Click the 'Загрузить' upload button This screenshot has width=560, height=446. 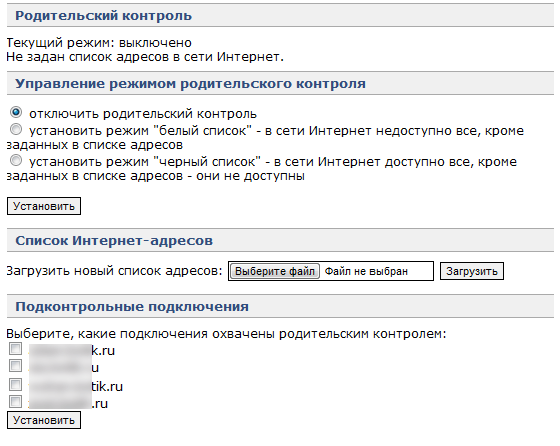coord(471,271)
